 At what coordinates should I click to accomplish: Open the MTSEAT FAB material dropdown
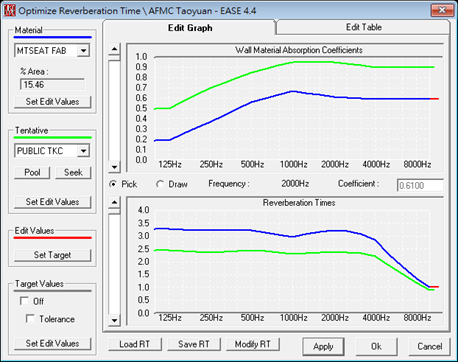coord(83,51)
